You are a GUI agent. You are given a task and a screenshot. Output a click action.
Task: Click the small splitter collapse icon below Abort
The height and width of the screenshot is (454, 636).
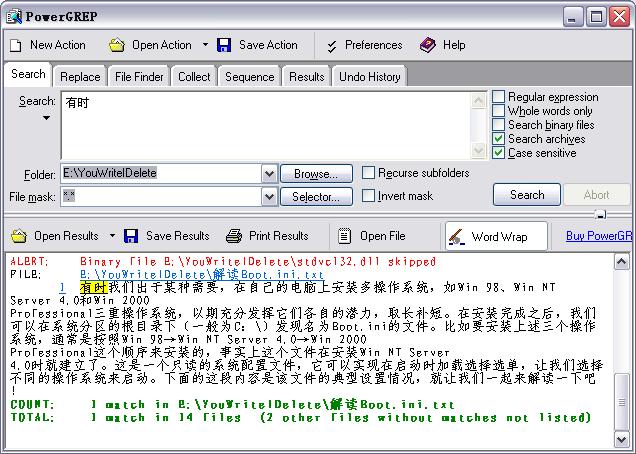pos(600,214)
